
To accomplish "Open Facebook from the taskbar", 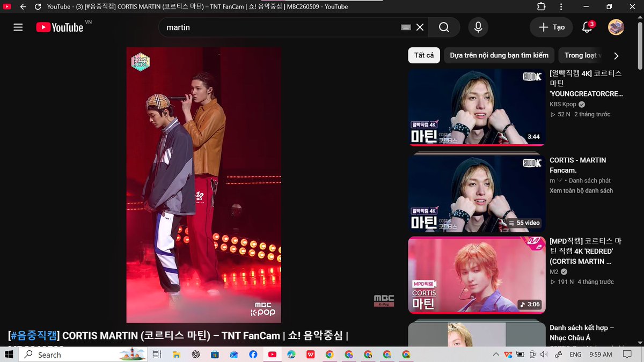I will point(253,354).
